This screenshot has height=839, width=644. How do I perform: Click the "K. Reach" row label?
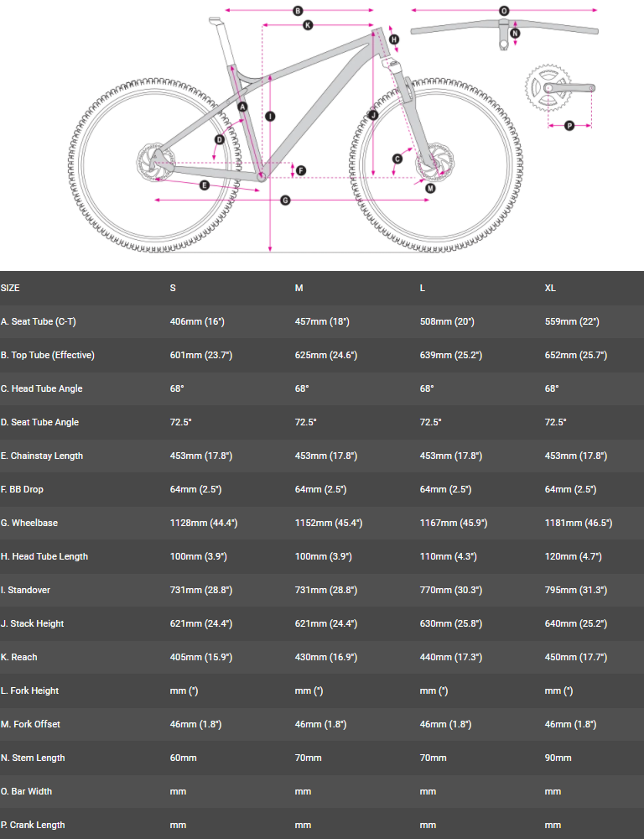(19, 657)
